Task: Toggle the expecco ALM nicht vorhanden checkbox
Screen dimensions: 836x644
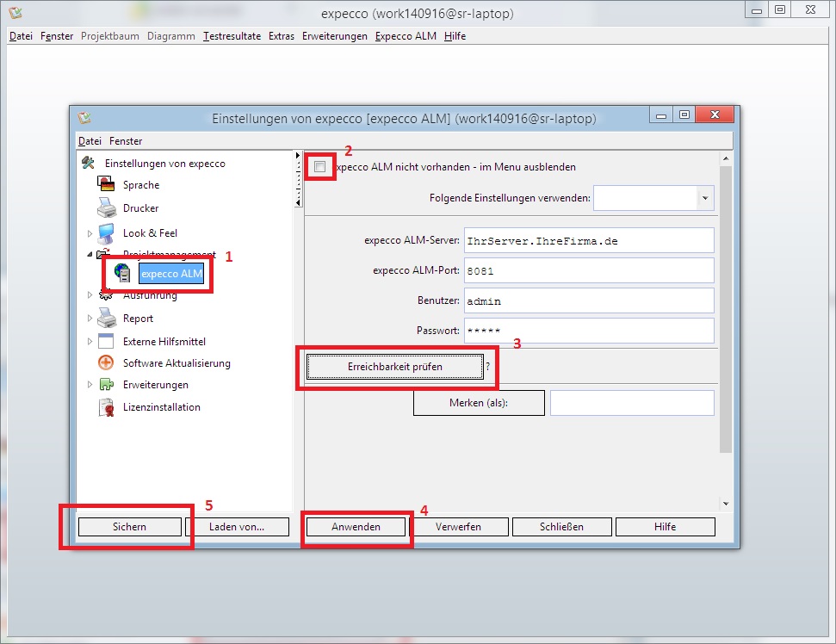Action: [x=320, y=167]
